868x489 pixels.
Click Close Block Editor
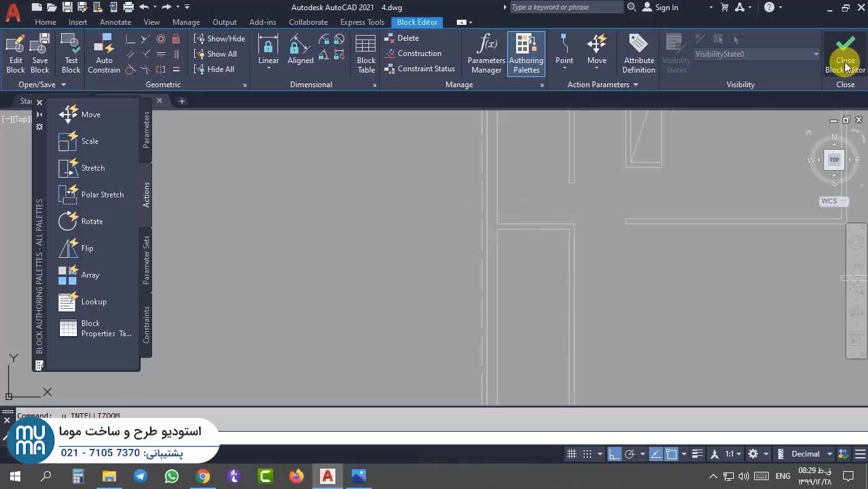845,53
